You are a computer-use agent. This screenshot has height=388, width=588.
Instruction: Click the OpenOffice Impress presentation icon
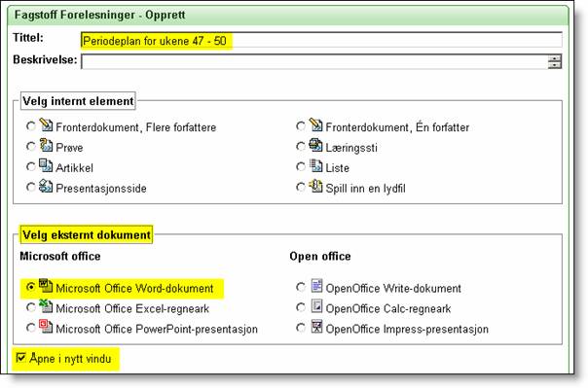tap(316, 327)
